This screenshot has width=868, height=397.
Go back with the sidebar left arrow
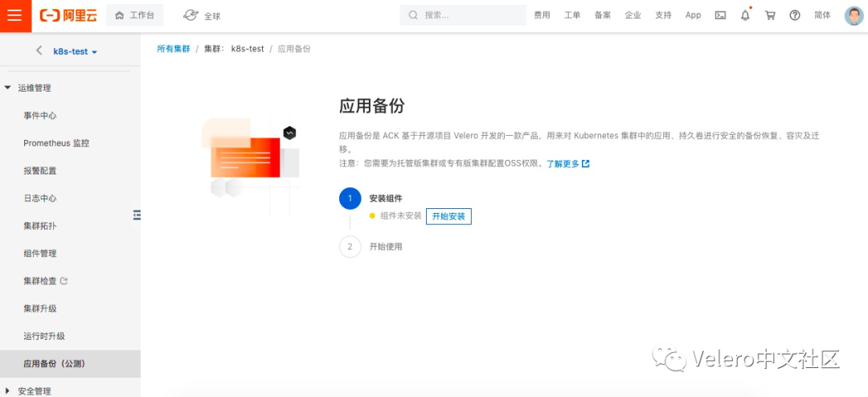coord(39,51)
